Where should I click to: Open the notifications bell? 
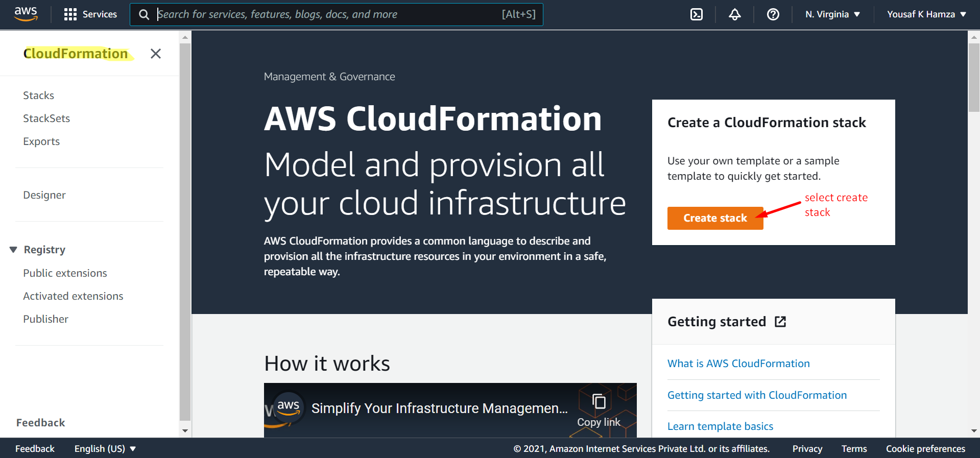pos(734,14)
